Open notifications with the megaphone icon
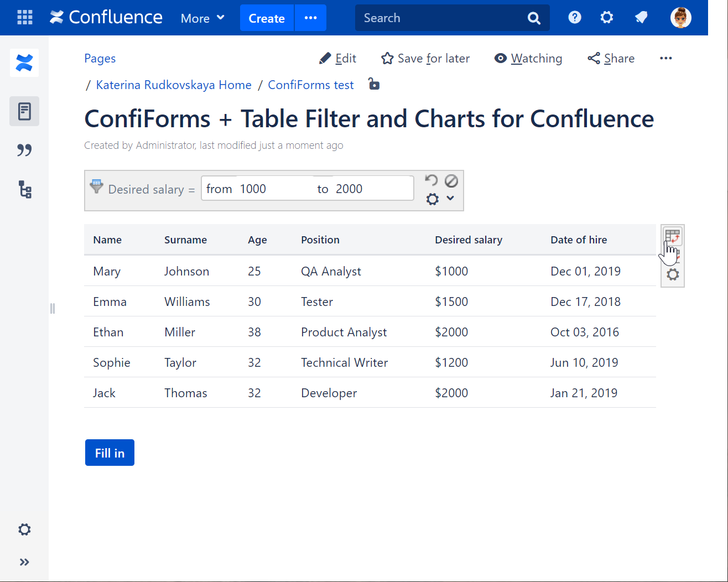Screen dimensions: 728x582 [641, 17]
